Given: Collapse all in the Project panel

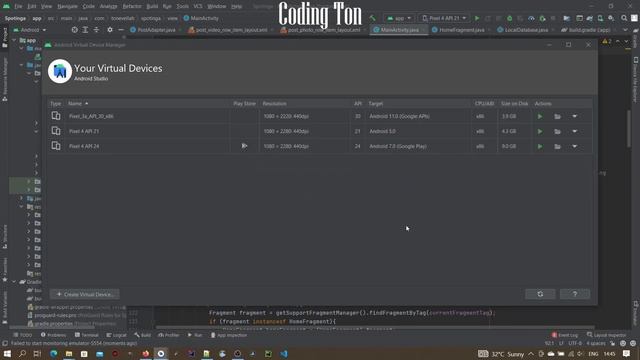Looking at the screenshot, I should click(96, 30).
